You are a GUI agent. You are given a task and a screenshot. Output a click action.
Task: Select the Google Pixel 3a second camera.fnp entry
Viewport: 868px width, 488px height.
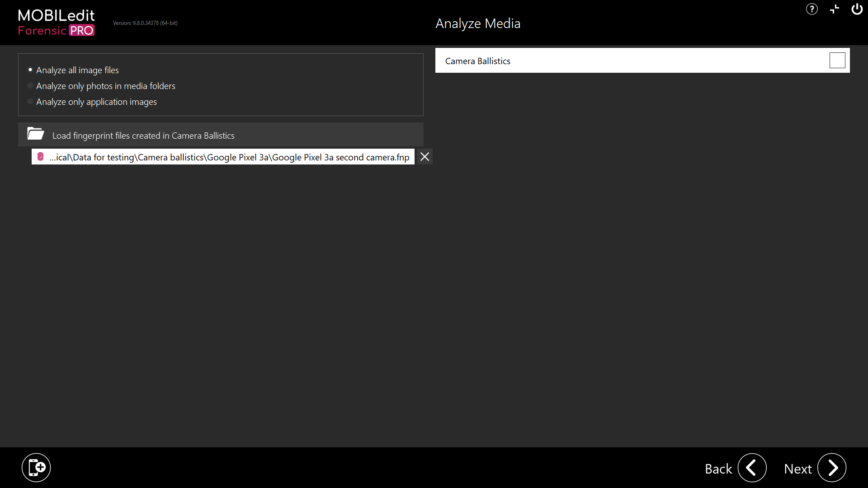(223, 157)
